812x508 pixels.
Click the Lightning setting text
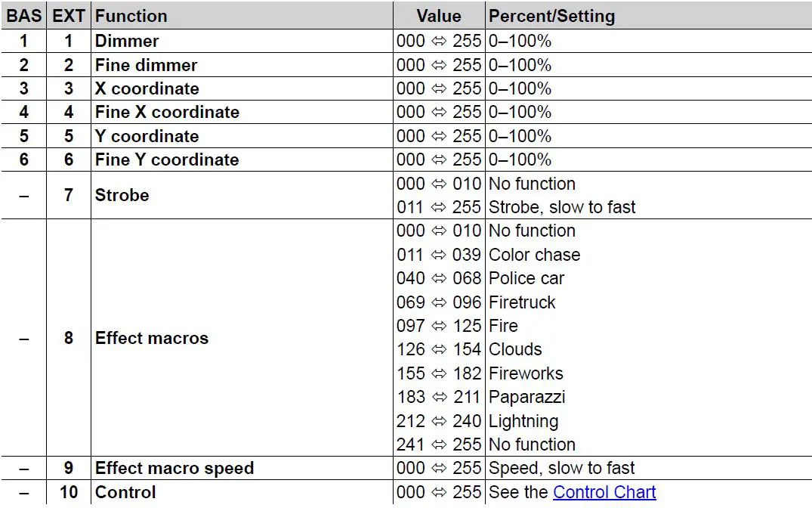point(523,421)
